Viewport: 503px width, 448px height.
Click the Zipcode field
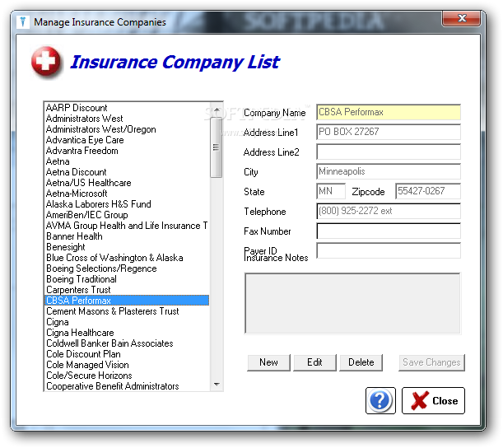point(428,191)
